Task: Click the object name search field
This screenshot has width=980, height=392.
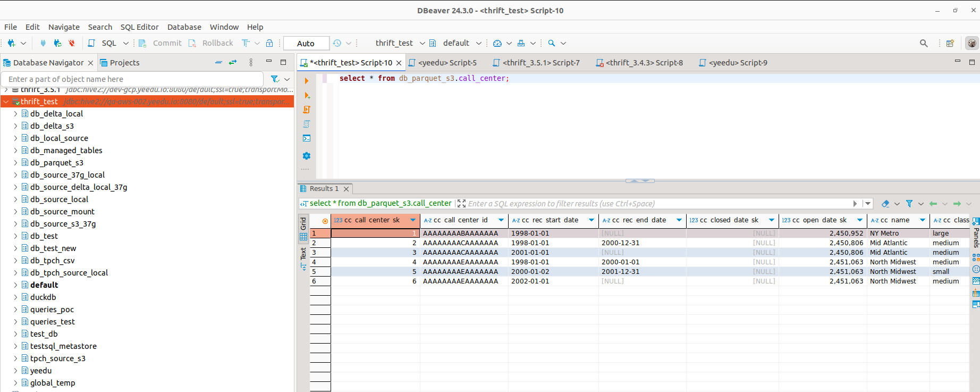Action: point(133,79)
